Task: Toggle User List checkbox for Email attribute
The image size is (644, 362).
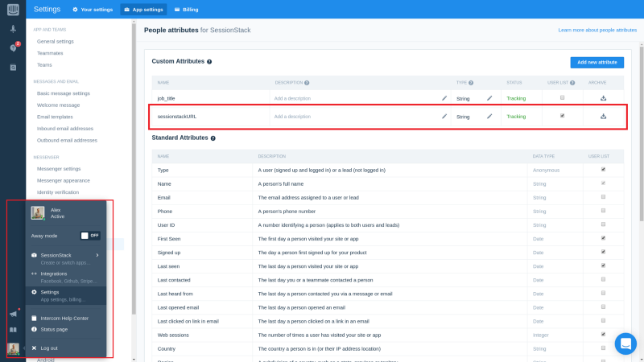Action: [x=603, y=197]
